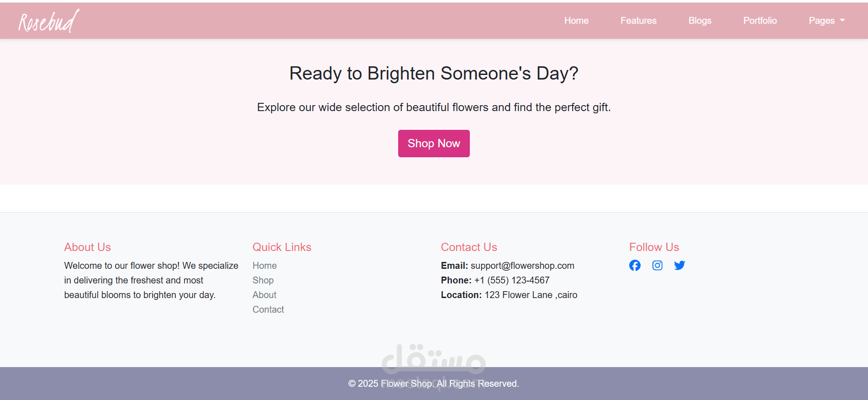
Task: Click the phone number +1 (555) 123-4567
Action: [511, 280]
